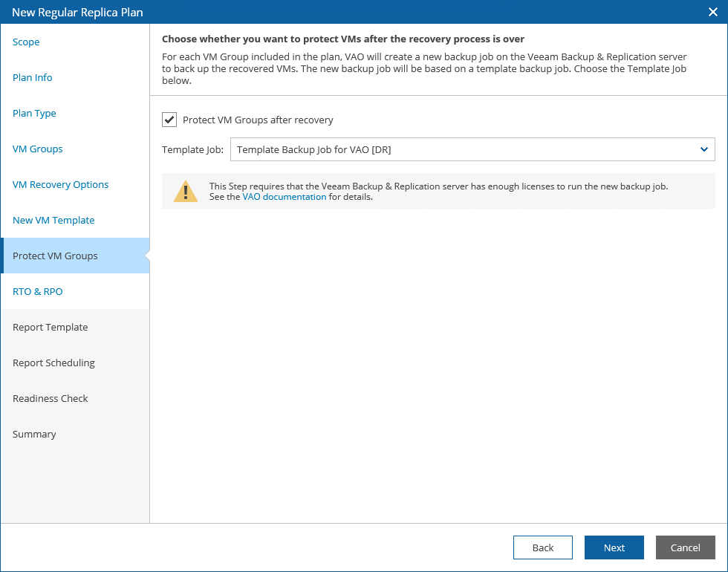Proceed with the Next button
728x572 pixels.
pyautogui.click(x=614, y=547)
